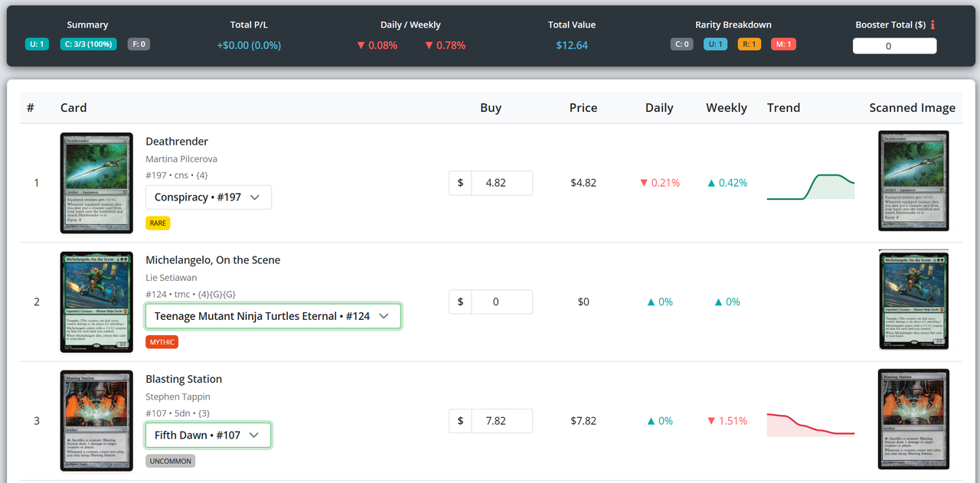This screenshot has height=483, width=980.
Task: Click the Blasting Station red trend sparkline
Action: [x=811, y=425]
